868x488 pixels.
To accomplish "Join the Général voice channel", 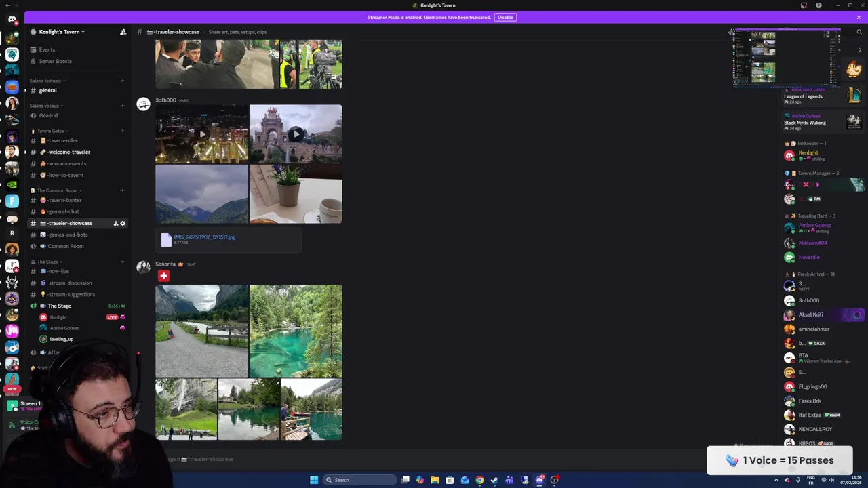I will pos(48,115).
